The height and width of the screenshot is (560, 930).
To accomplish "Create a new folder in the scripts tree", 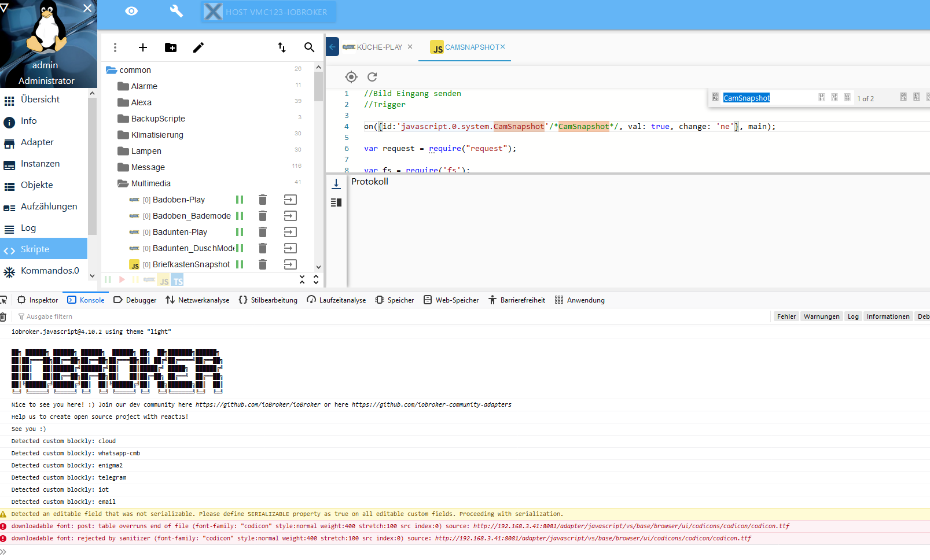I will coord(171,47).
